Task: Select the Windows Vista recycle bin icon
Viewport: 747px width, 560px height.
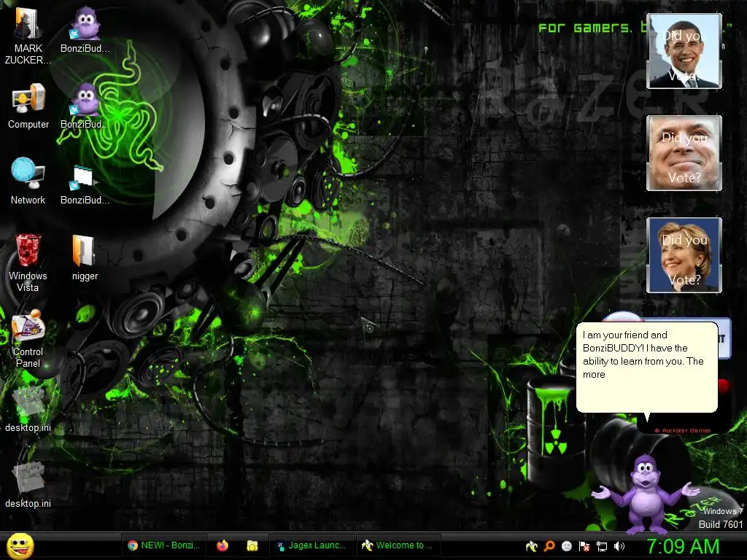Action: [28, 263]
